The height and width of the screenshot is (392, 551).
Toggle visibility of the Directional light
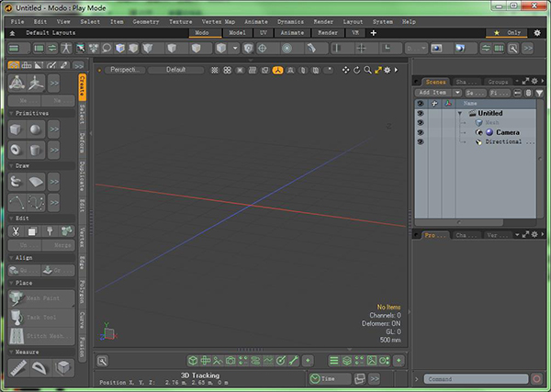point(421,142)
